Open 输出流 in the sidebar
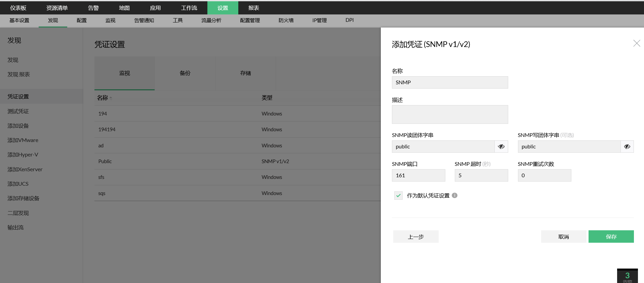 (15, 228)
